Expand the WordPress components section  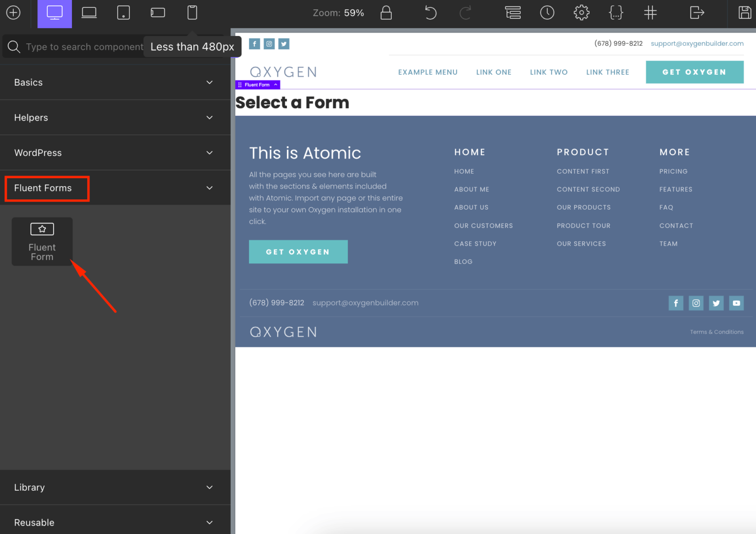(115, 153)
